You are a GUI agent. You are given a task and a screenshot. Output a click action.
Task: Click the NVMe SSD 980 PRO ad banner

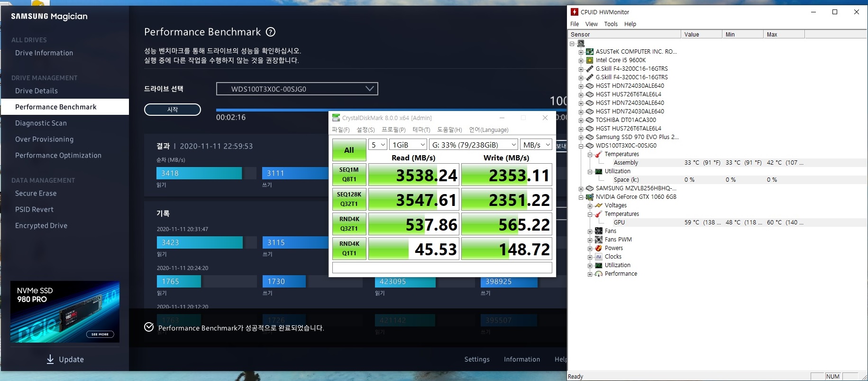pyautogui.click(x=65, y=312)
